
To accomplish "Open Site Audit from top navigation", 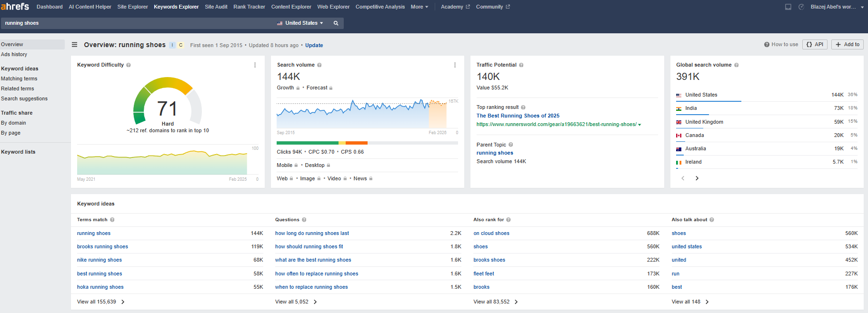I will click(216, 7).
